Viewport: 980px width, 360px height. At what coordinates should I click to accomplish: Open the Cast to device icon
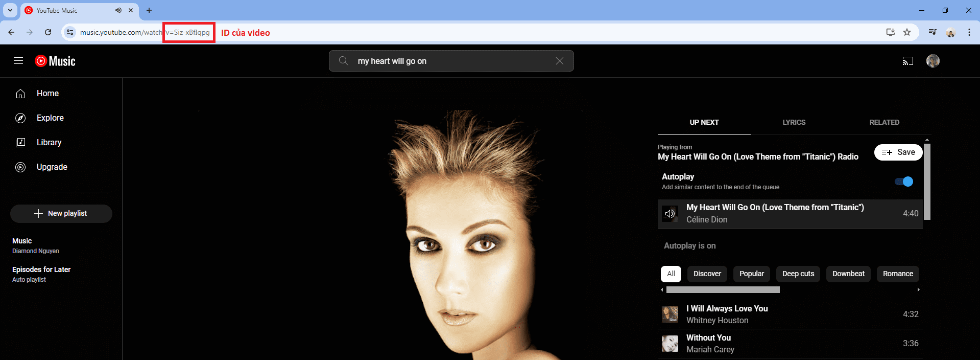[x=907, y=61]
